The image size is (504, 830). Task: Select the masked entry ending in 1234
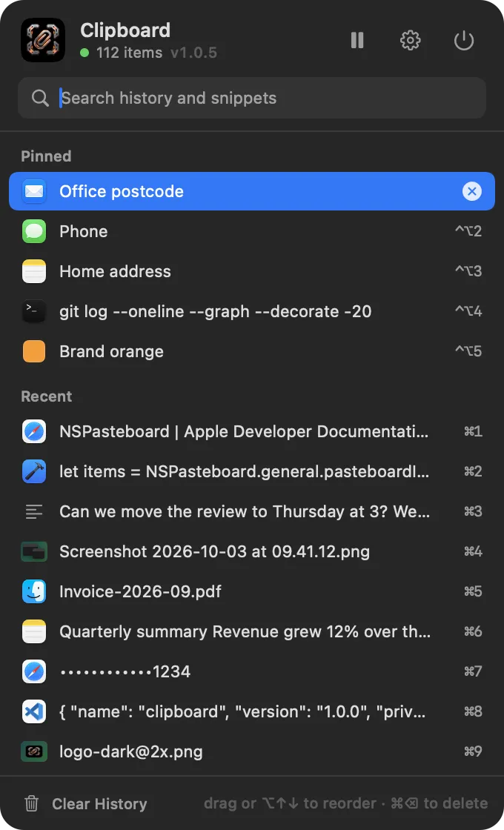click(252, 671)
